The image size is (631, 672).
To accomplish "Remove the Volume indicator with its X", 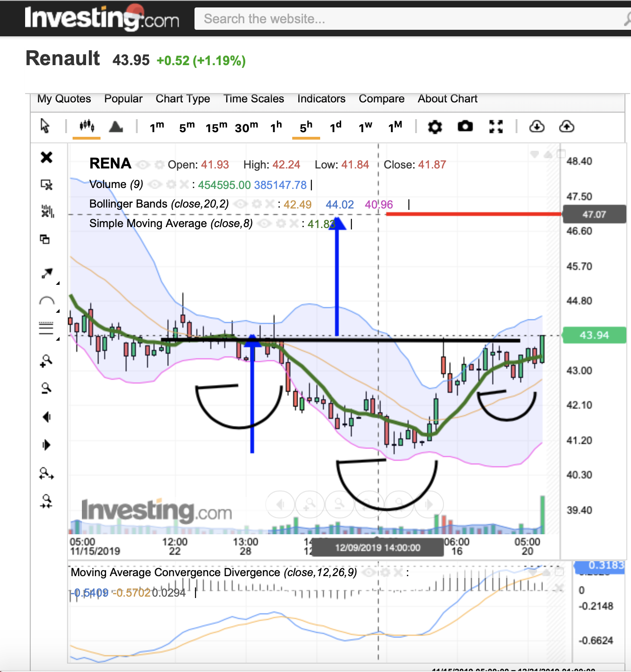I will pos(184,185).
